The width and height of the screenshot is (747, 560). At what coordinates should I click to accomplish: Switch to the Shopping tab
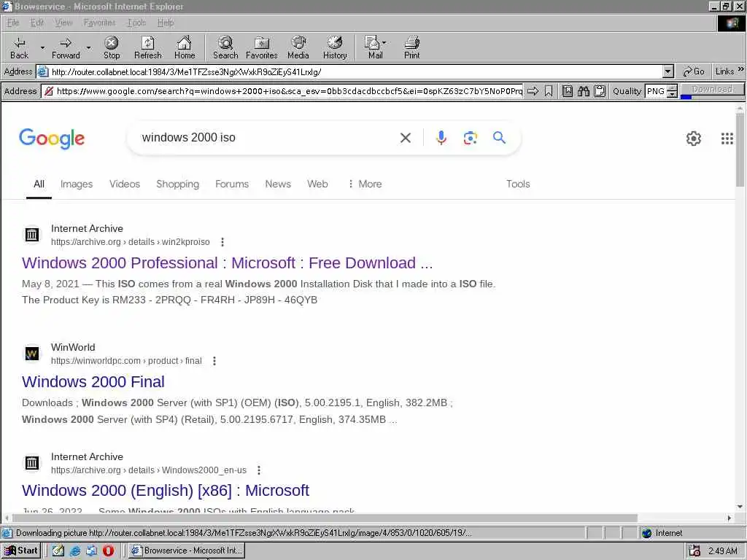[x=178, y=184]
